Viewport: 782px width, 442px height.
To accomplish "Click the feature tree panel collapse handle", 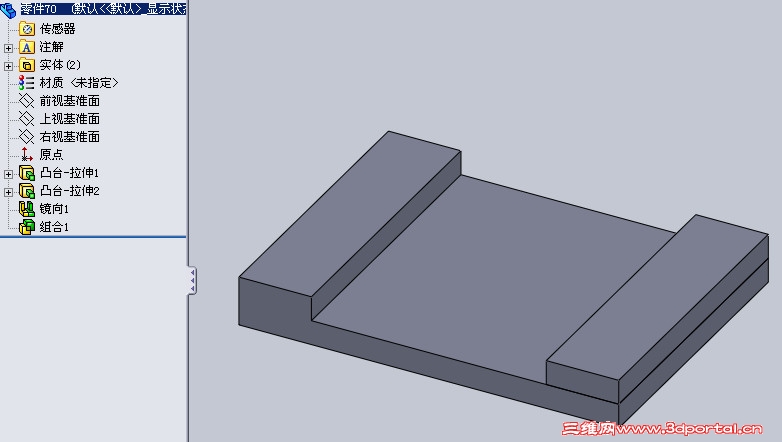I will [x=192, y=280].
